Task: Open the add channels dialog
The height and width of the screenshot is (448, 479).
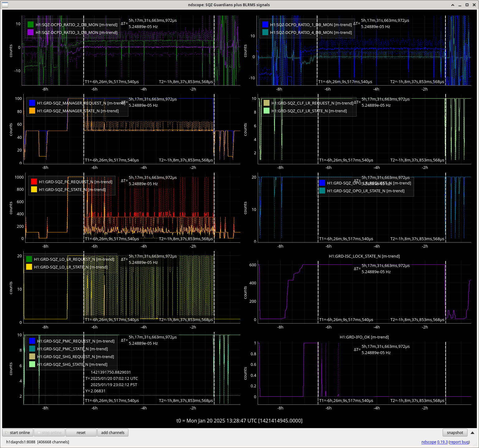Action: 113,432
